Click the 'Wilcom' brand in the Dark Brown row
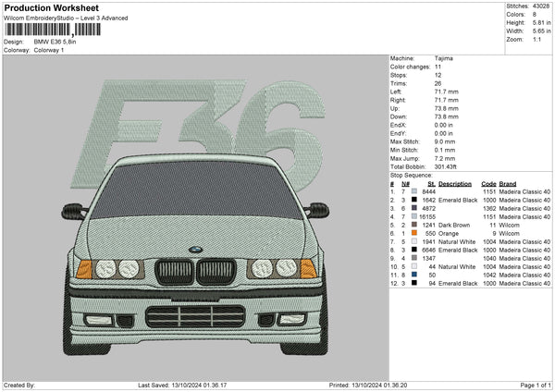 pos(510,225)
